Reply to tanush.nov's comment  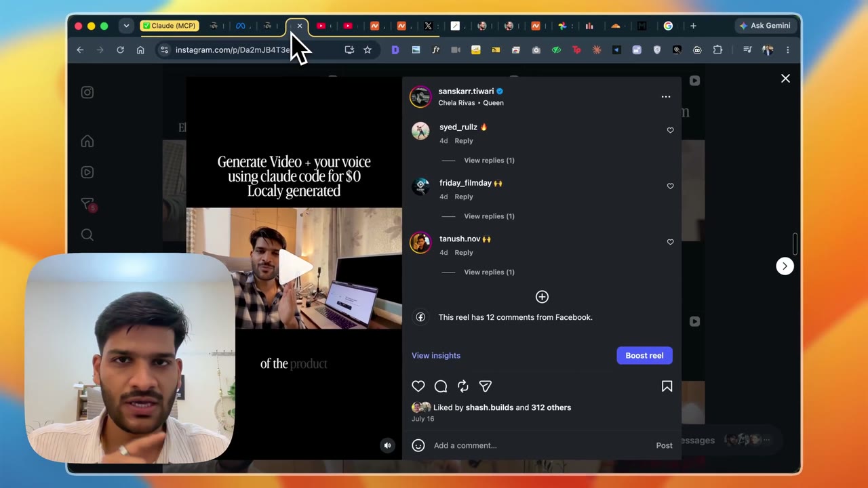(x=464, y=253)
